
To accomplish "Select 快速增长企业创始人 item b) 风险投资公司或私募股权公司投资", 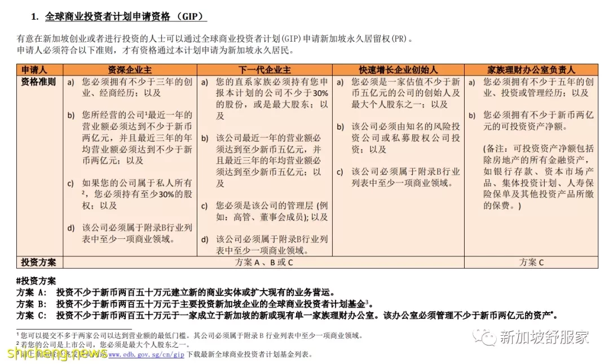I will (398, 137).
